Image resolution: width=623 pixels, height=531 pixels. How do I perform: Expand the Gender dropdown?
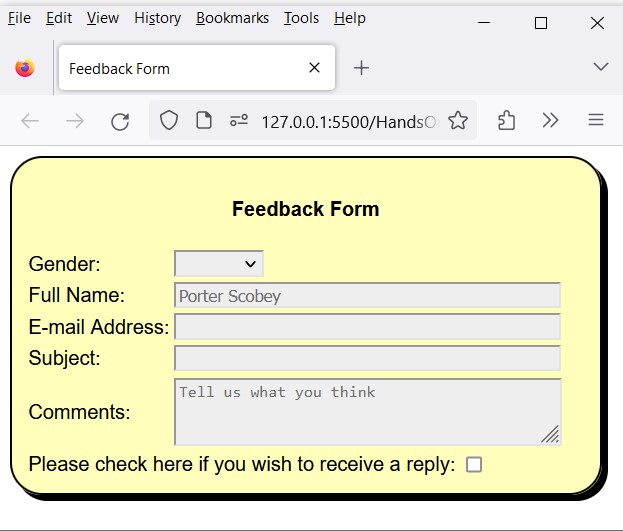point(219,264)
